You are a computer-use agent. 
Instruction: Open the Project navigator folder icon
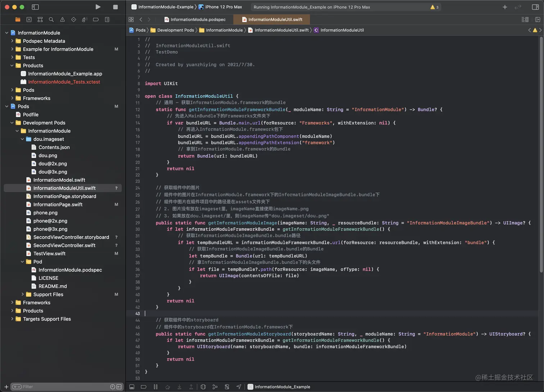(18, 19)
